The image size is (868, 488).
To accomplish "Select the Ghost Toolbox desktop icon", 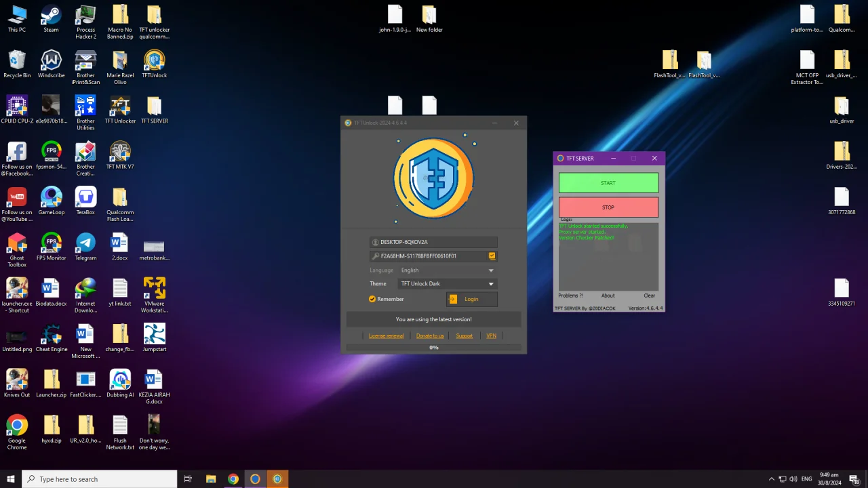I will coord(17,250).
